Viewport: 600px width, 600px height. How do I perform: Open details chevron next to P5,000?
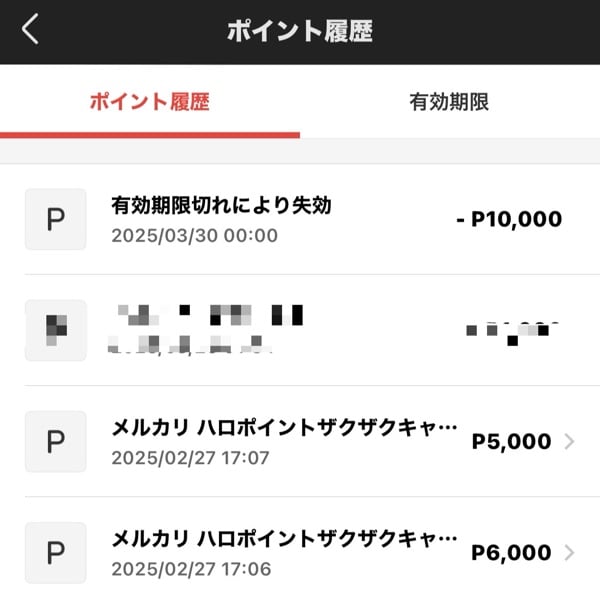[x=569, y=441]
